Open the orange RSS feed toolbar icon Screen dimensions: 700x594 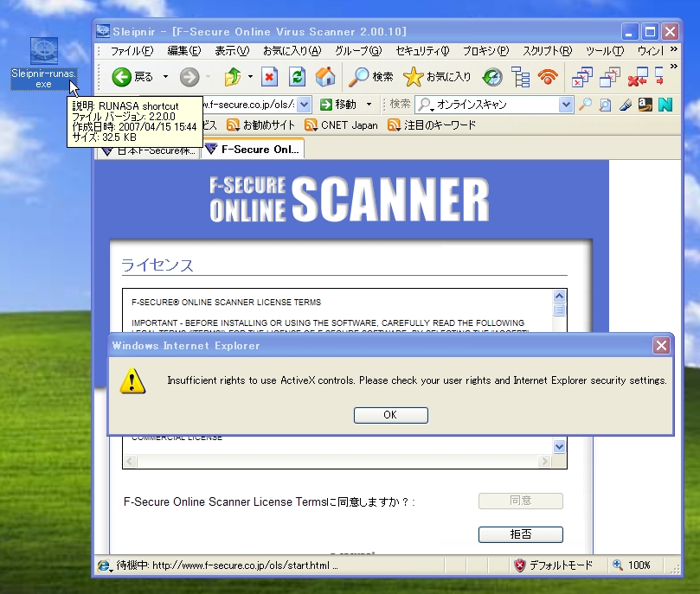click(548, 77)
